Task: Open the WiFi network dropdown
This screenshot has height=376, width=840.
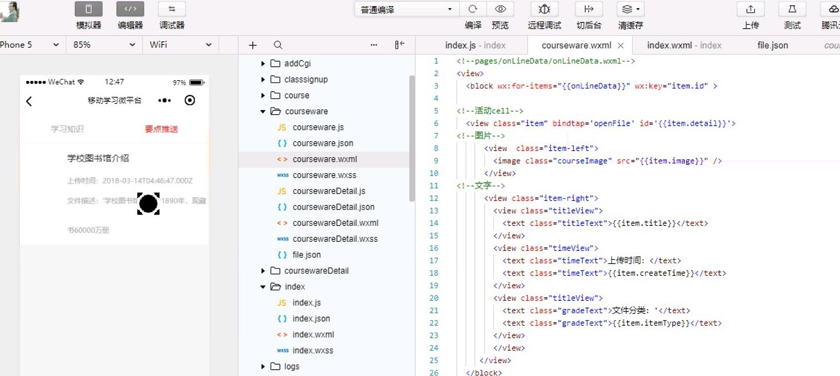Action: (181, 45)
